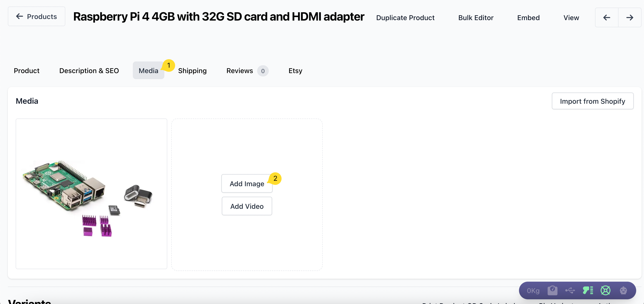Image resolution: width=644 pixels, height=304 pixels.
Task: Switch to the Etsy tab
Action: point(295,70)
